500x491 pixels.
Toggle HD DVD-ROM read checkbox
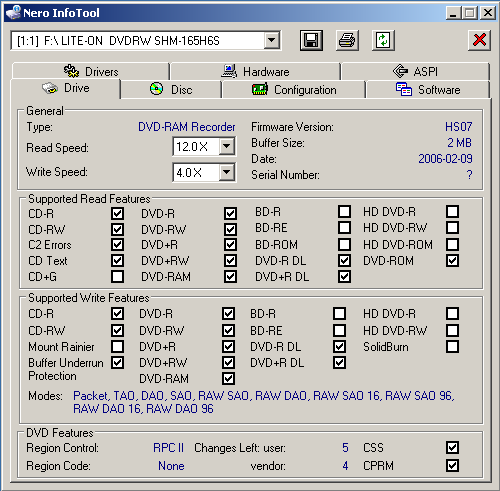tap(452, 244)
